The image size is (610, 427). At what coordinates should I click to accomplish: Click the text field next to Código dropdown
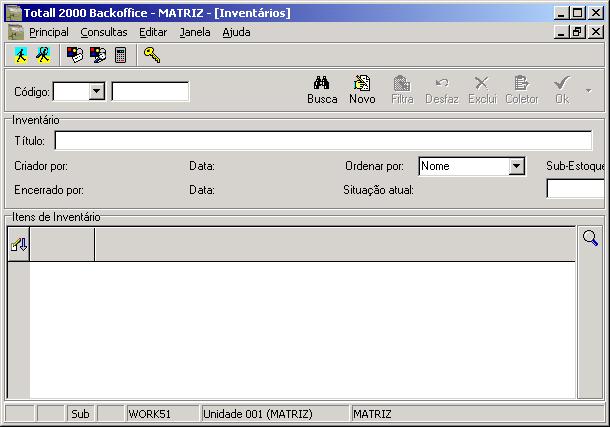150,92
